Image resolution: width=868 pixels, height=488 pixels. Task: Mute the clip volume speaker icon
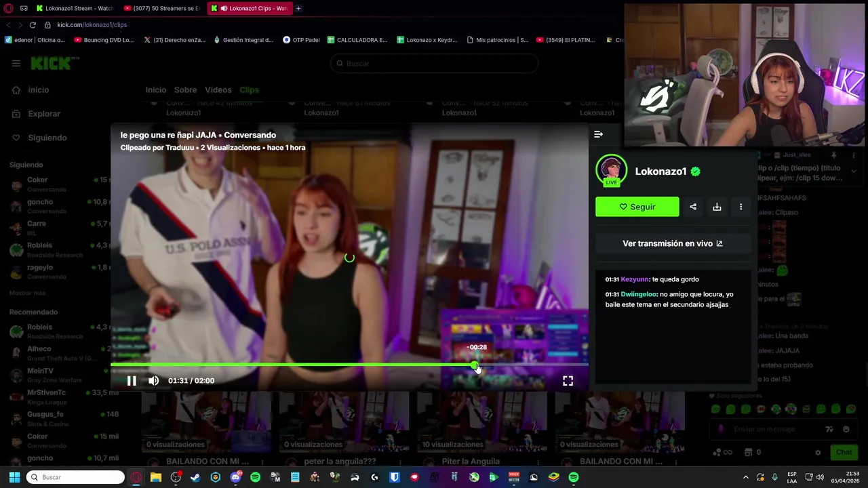(154, 381)
